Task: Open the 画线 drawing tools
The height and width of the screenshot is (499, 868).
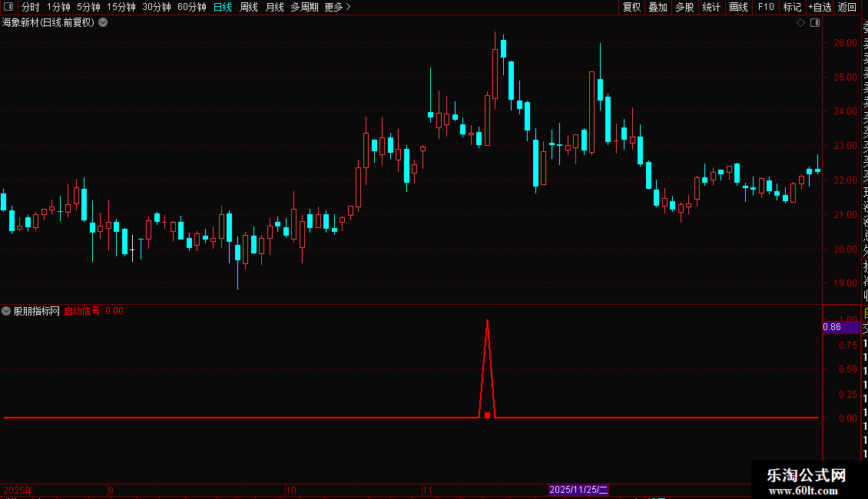Action: [x=738, y=7]
